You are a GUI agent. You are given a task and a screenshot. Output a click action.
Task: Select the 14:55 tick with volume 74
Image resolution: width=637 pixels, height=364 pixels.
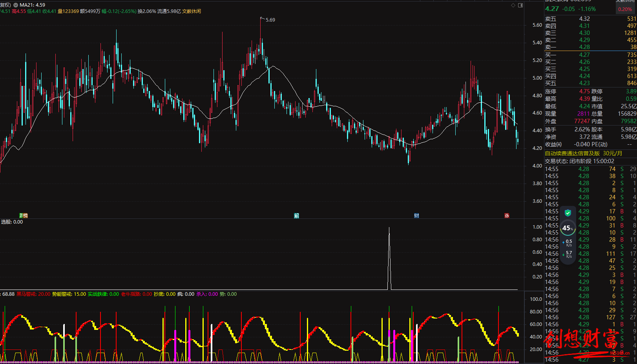pos(591,169)
